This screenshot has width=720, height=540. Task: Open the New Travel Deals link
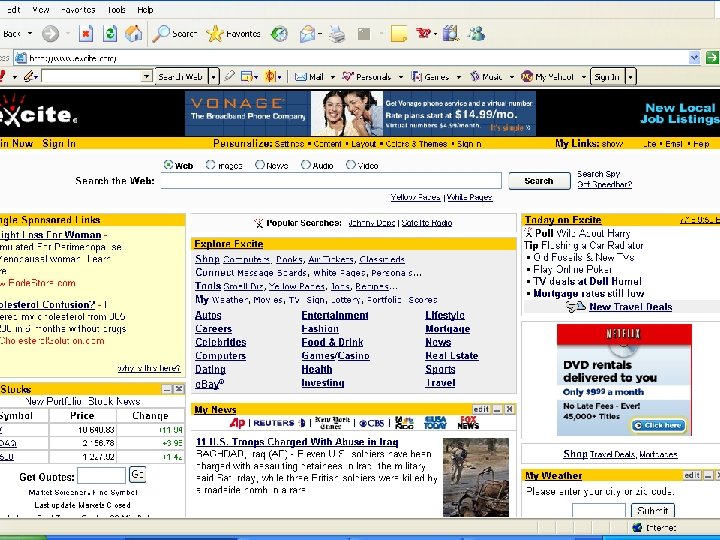pyautogui.click(x=630, y=307)
